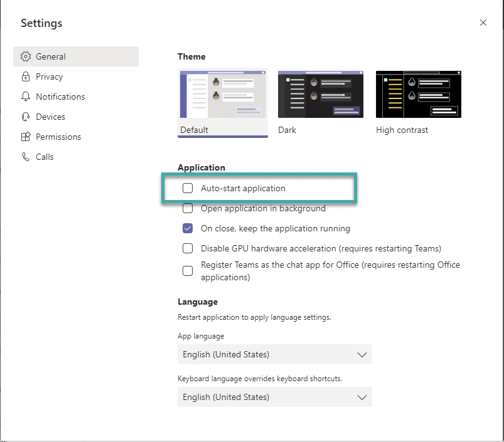Uncheck On close, keep the application running
The height and width of the screenshot is (442, 504).
coord(188,228)
